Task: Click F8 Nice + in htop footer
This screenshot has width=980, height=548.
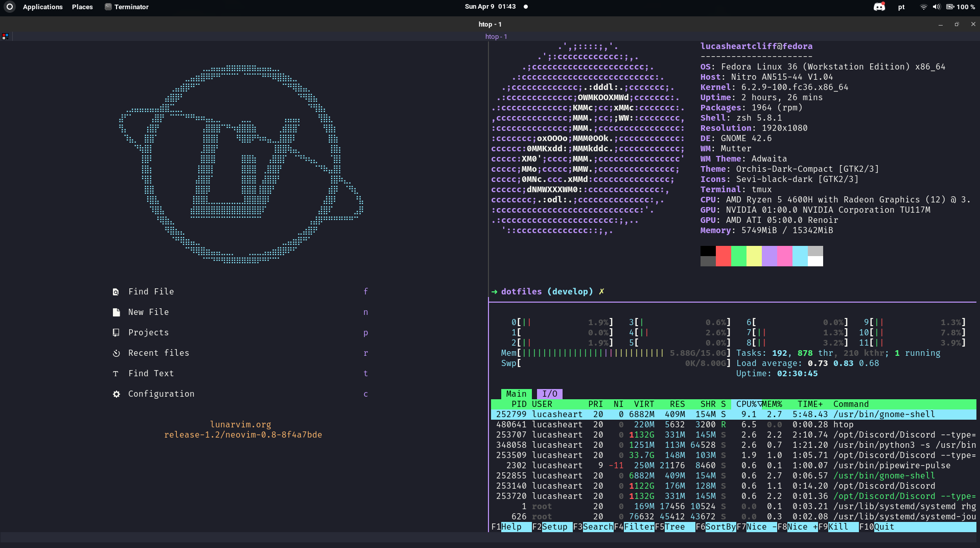Action: coord(798,527)
